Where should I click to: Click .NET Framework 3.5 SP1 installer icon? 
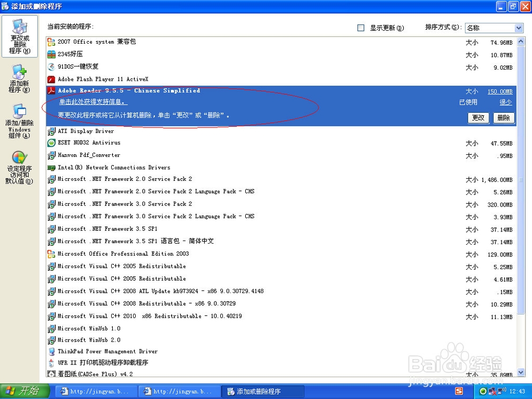coord(51,229)
